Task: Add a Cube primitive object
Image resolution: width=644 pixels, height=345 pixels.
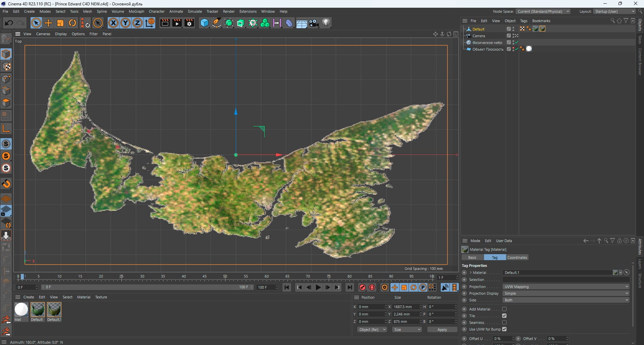Action: (x=204, y=23)
